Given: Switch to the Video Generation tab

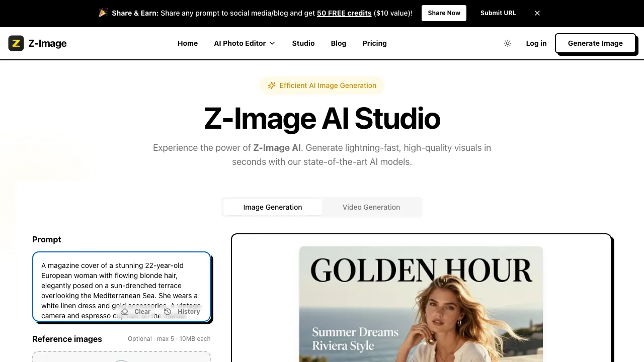Looking at the screenshot, I should 371,207.
